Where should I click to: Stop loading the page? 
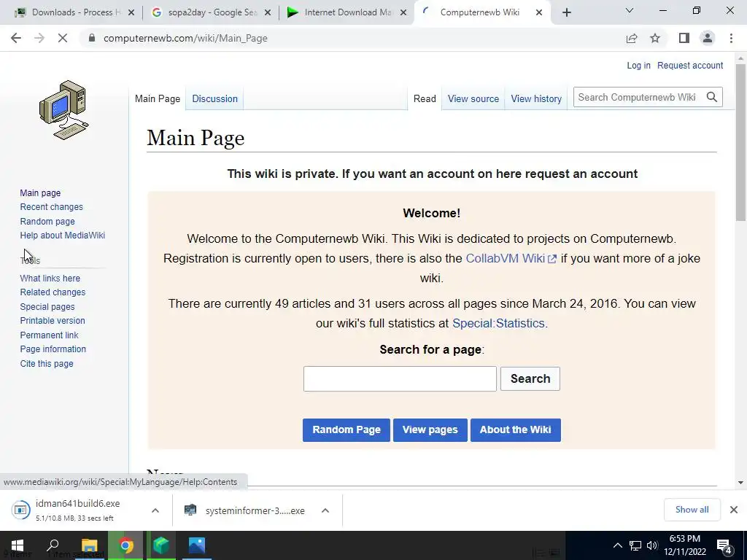click(63, 38)
